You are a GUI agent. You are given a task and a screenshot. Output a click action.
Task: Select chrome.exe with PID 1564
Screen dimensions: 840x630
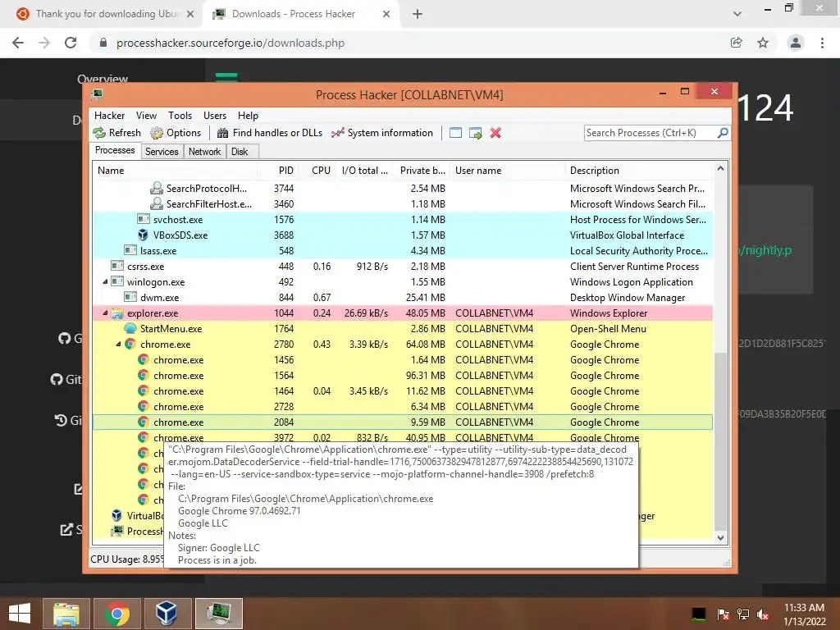(403, 376)
